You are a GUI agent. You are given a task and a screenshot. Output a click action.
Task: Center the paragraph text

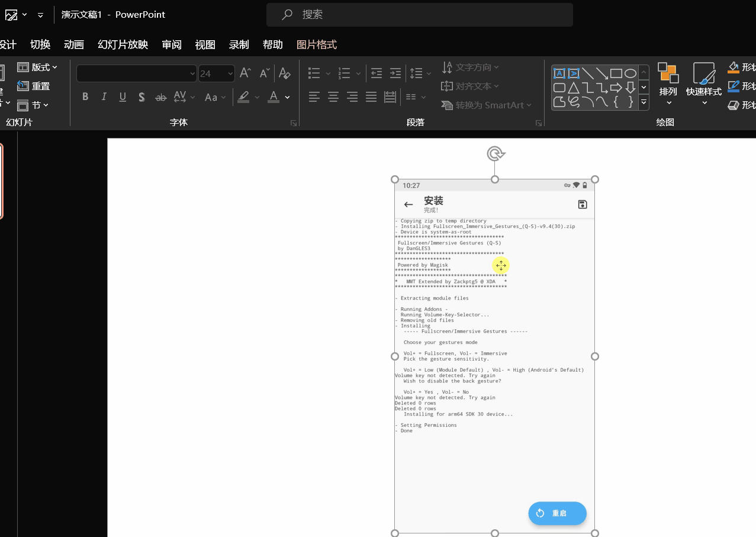point(333,97)
